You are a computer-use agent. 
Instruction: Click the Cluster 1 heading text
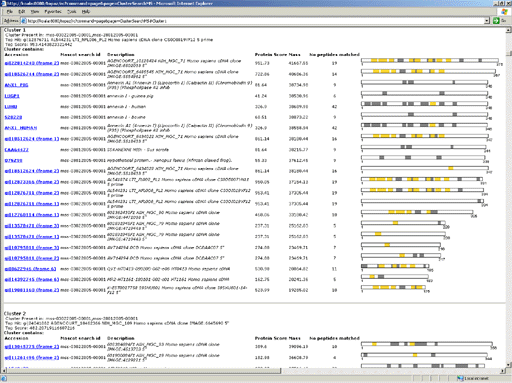point(15,30)
